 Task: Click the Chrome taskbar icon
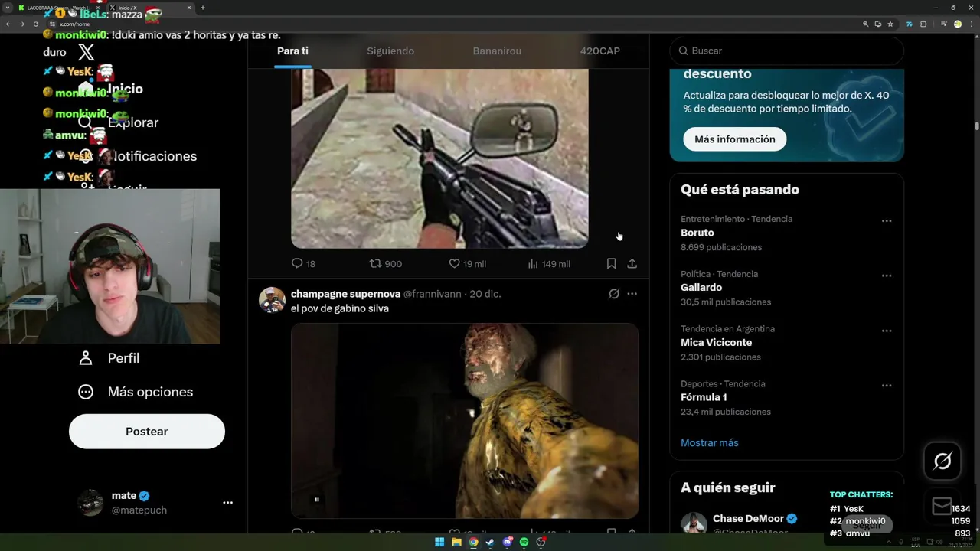coord(473,542)
